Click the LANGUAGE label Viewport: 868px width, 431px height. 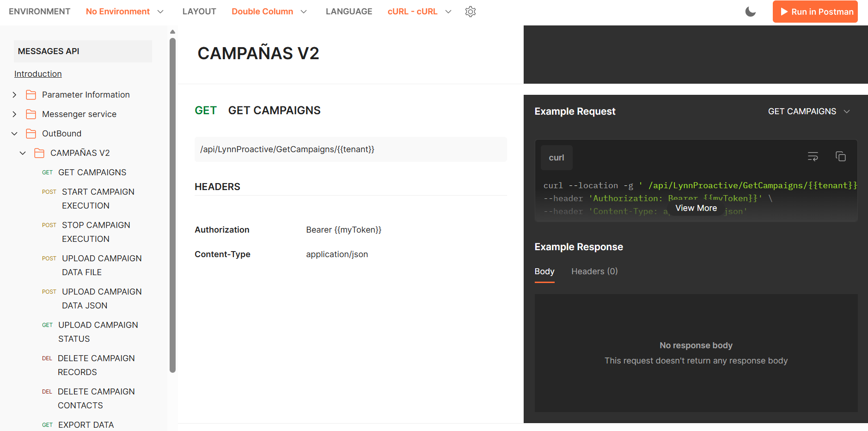[349, 12]
